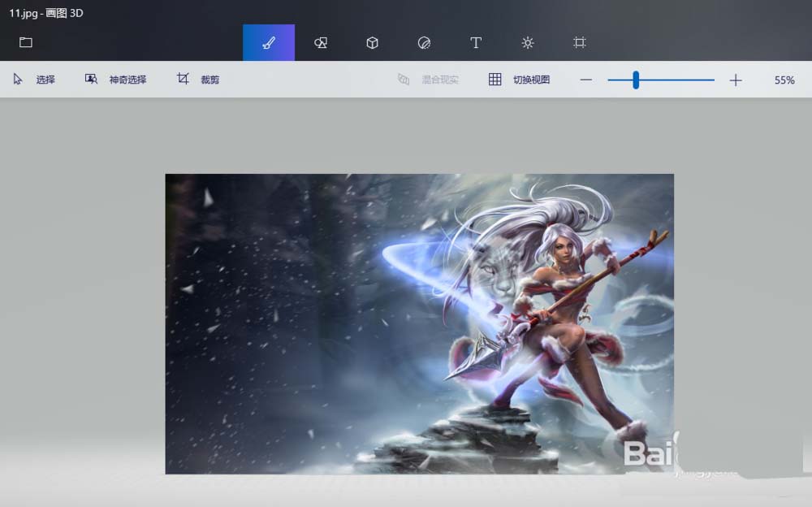
Task: Open the Menu with folder icon
Action: (25, 42)
